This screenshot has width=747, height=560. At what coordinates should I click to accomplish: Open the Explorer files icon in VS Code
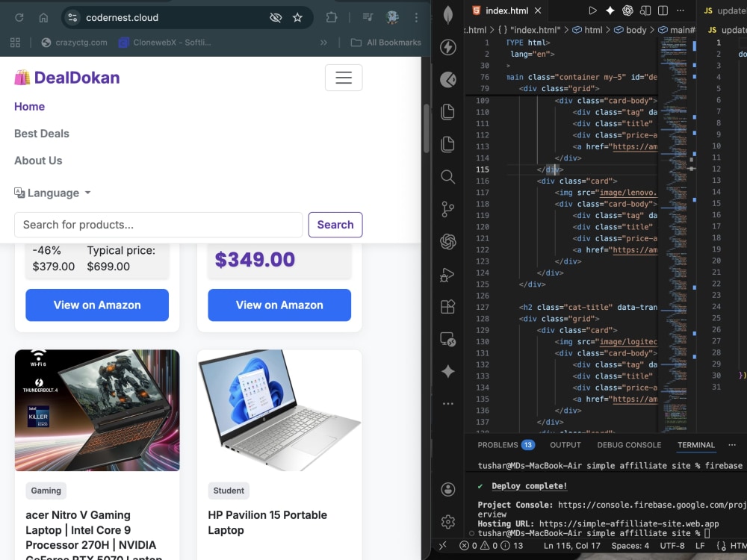pyautogui.click(x=447, y=112)
